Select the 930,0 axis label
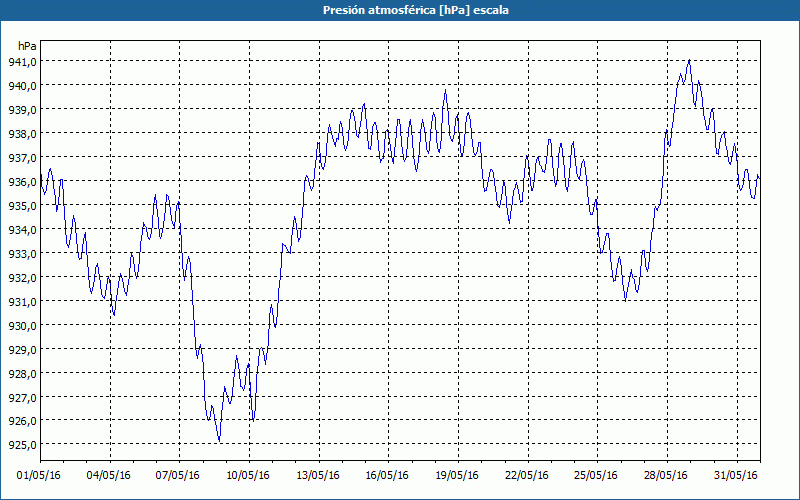 point(22,326)
